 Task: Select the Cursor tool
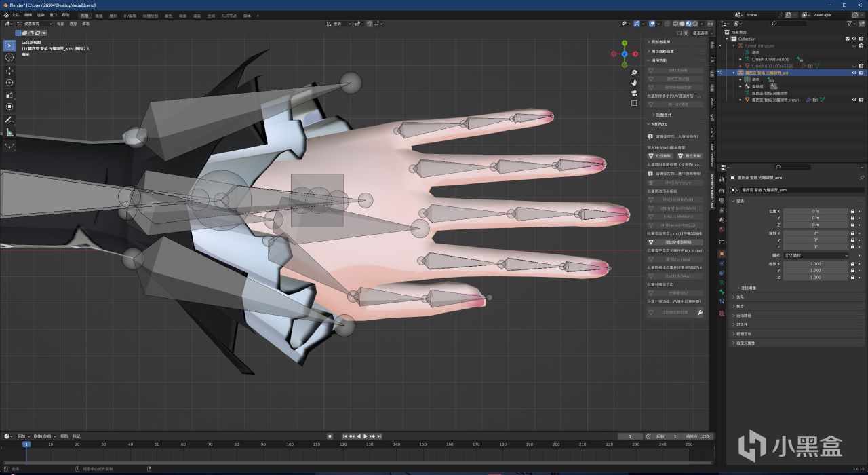pyautogui.click(x=9, y=58)
